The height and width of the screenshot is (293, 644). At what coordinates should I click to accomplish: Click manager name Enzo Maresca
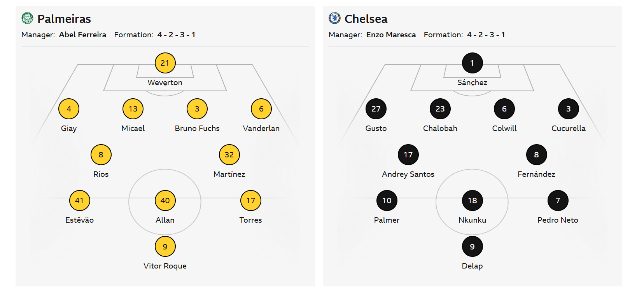click(x=391, y=35)
